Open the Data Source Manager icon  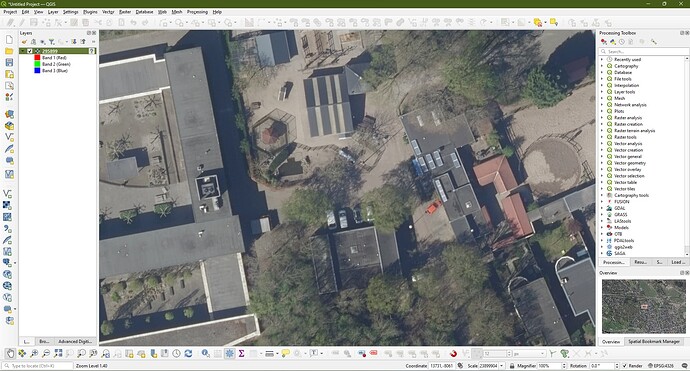[x=9, y=114]
